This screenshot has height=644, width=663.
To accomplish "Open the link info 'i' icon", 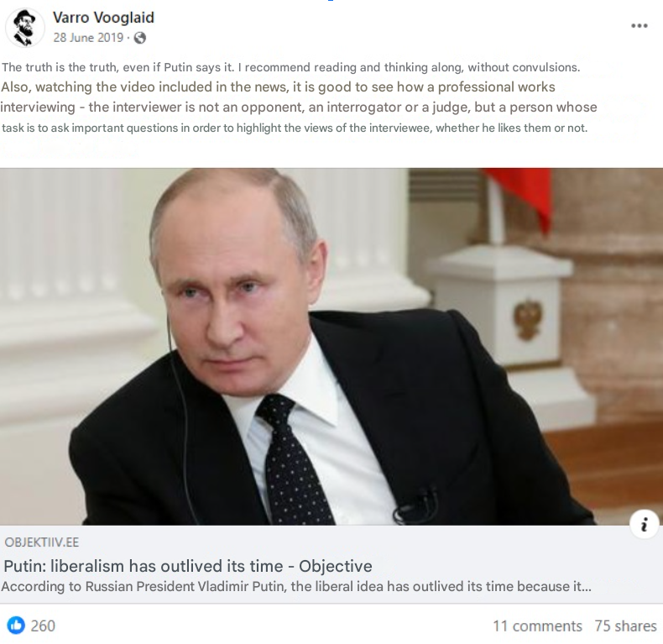I will point(644,525).
